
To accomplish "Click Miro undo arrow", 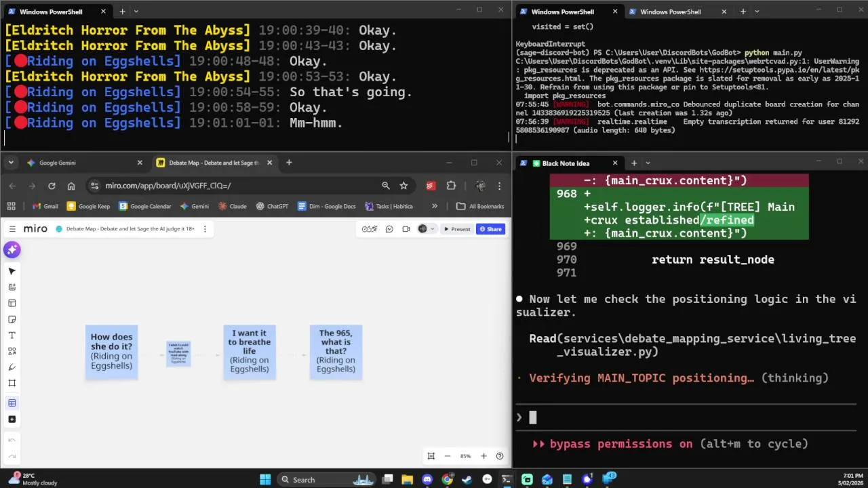I will (x=12, y=440).
